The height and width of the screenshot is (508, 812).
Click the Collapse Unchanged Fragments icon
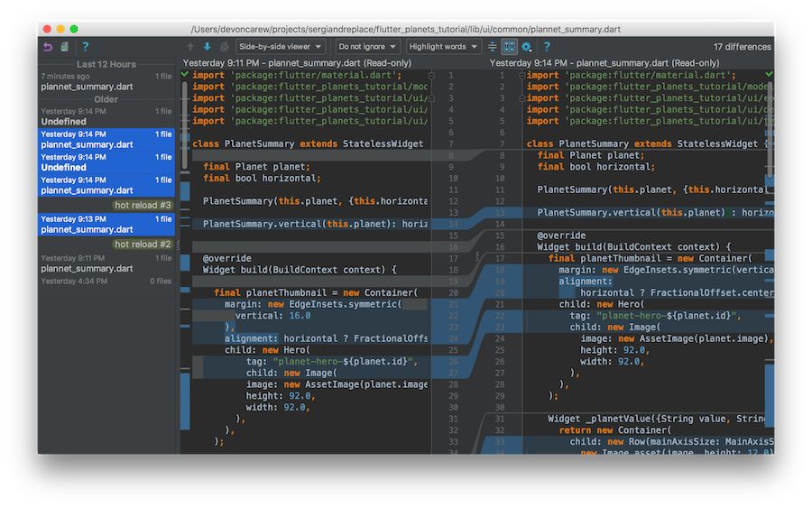492,47
